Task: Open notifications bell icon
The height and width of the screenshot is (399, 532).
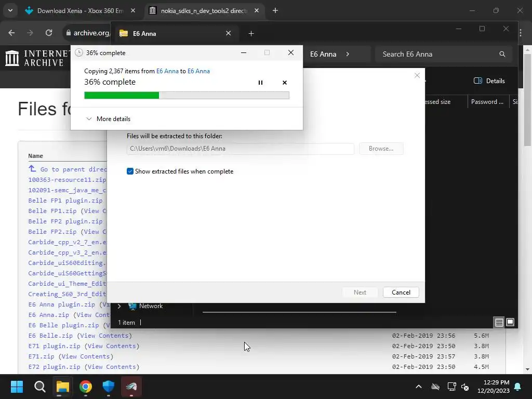Action: pos(518,387)
